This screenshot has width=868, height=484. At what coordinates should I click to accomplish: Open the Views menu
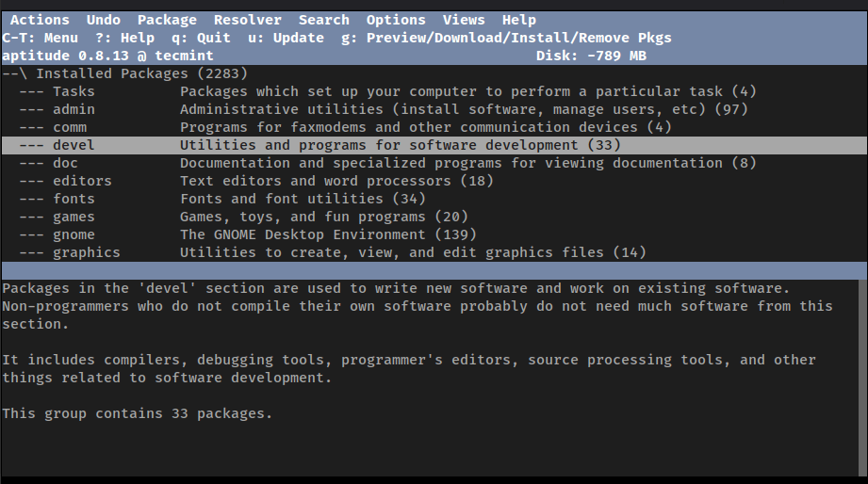point(464,20)
